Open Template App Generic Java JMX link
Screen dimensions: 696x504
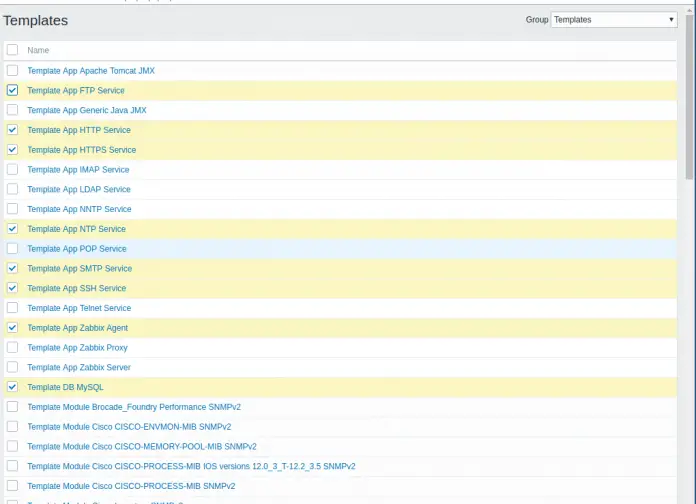click(x=87, y=110)
